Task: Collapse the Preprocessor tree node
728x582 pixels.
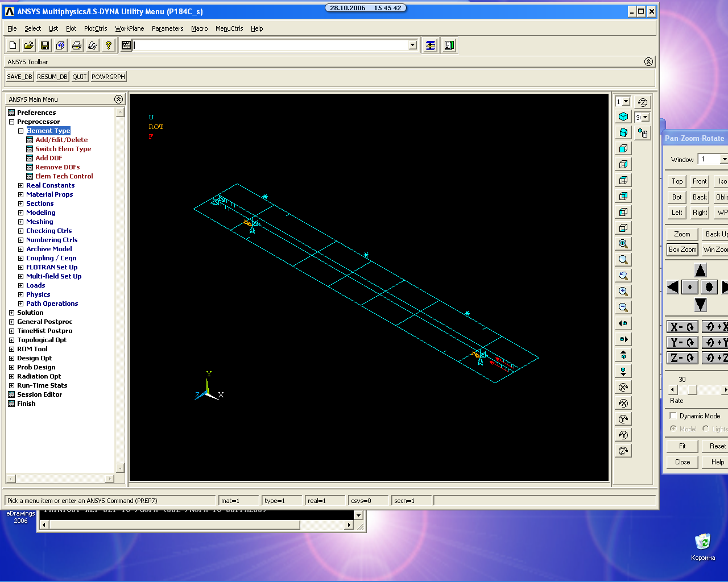Action: [x=11, y=122]
